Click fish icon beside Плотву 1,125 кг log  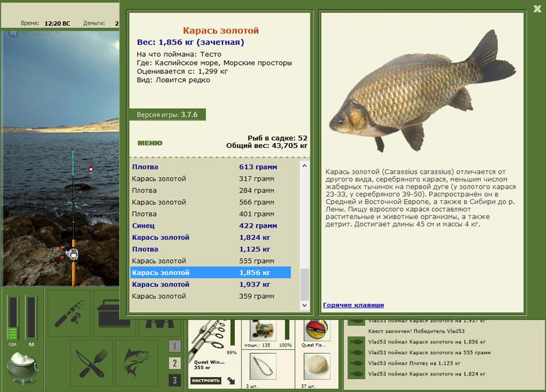coord(356,363)
